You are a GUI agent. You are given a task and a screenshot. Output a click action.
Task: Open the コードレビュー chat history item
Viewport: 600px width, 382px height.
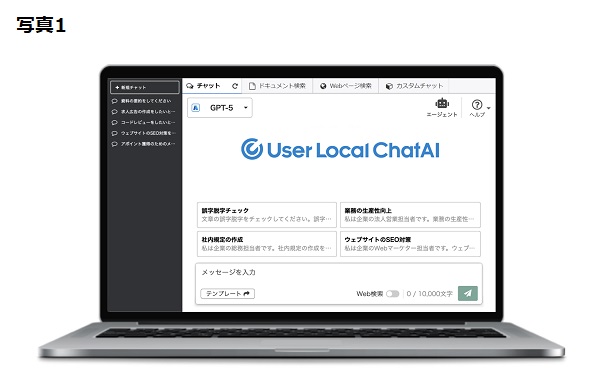coord(143,122)
